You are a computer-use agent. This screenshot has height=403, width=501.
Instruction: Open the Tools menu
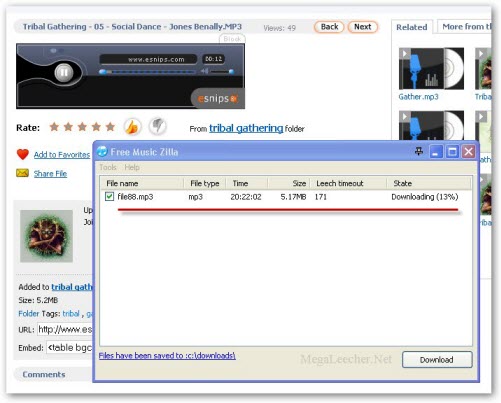pos(108,167)
